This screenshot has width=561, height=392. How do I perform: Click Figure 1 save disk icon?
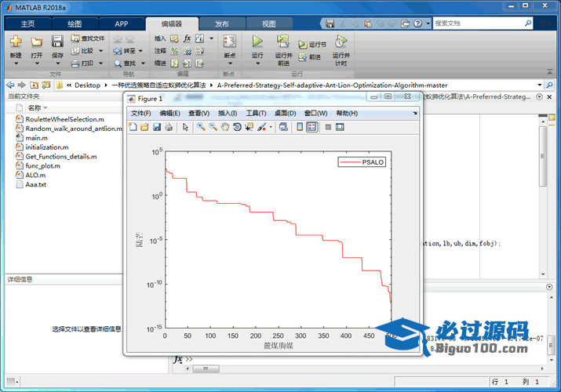pyautogui.click(x=157, y=127)
